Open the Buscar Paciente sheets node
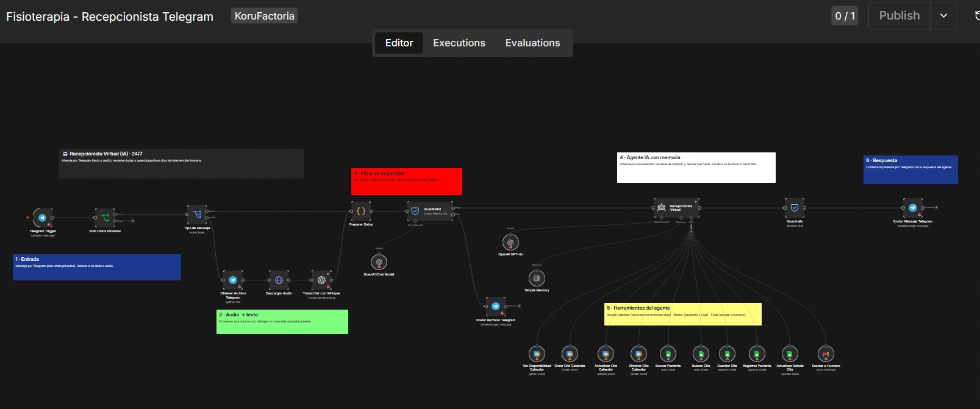The height and width of the screenshot is (409, 980). (x=668, y=354)
